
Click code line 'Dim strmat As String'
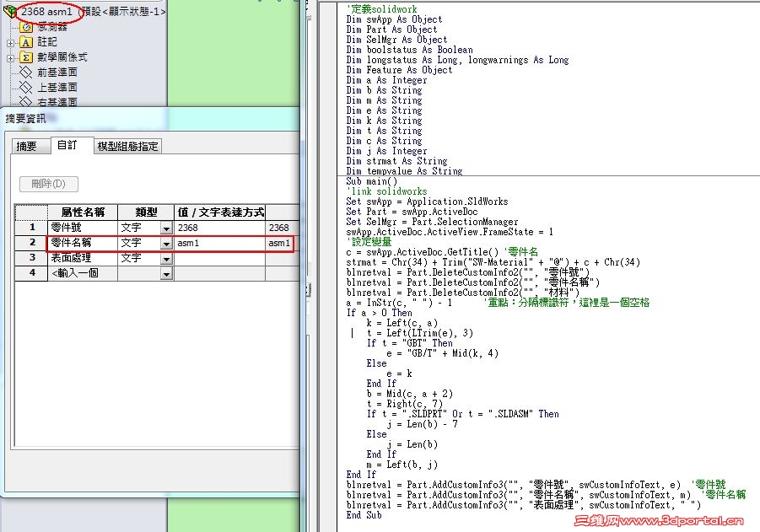[x=397, y=161]
